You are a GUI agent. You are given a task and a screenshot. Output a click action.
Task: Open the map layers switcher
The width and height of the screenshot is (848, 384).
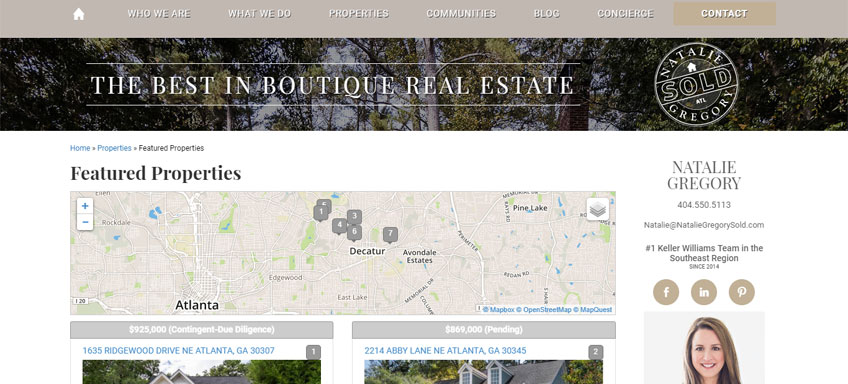tap(597, 209)
